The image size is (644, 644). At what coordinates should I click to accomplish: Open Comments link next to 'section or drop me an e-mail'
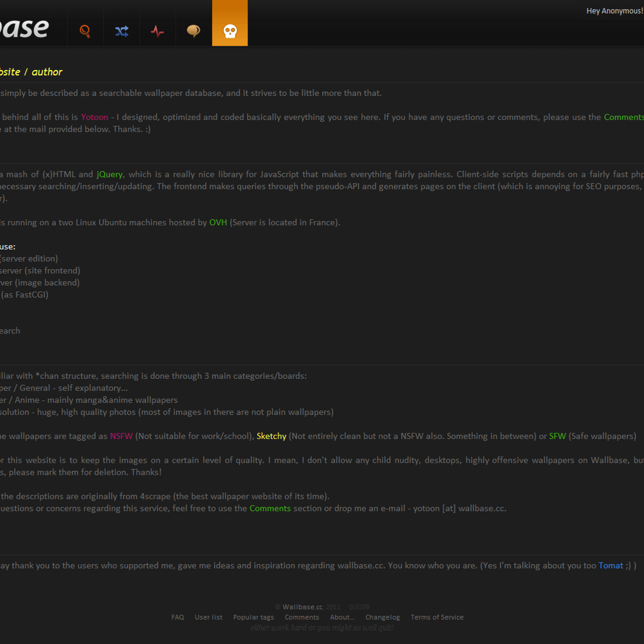270,508
